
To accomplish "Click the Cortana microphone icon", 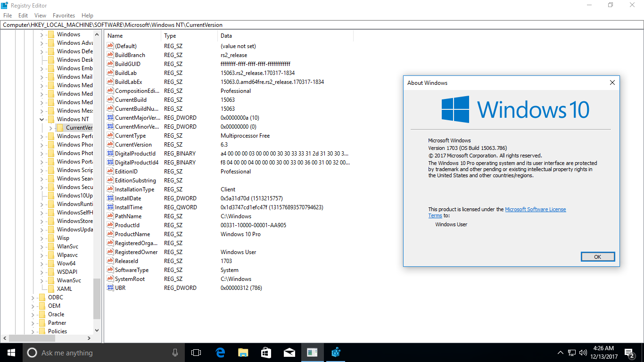I will tap(175, 353).
